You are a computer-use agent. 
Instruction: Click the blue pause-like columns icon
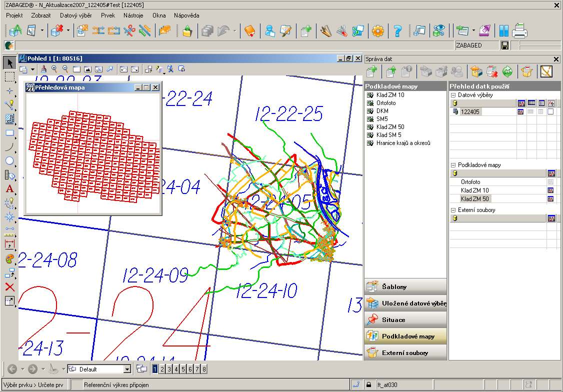click(x=504, y=31)
